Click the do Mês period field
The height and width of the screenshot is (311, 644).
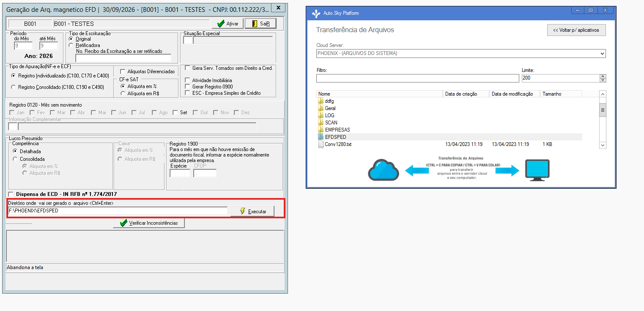point(23,46)
